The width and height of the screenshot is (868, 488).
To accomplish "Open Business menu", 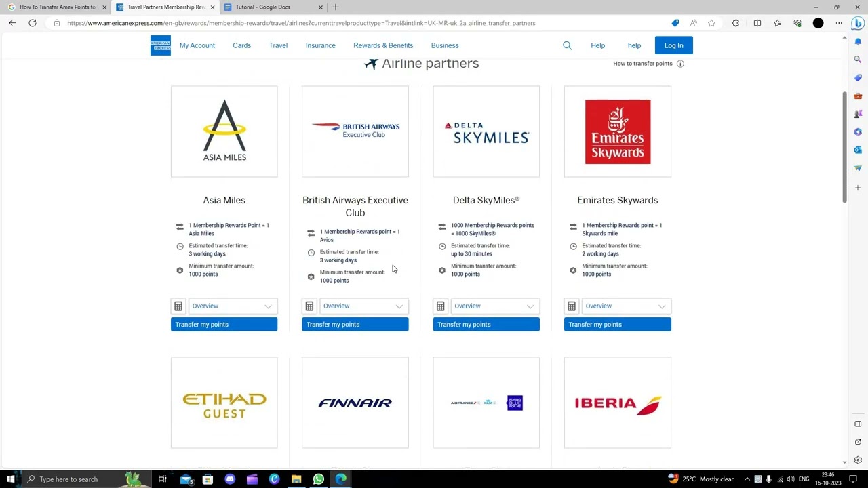I will click(x=445, y=45).
